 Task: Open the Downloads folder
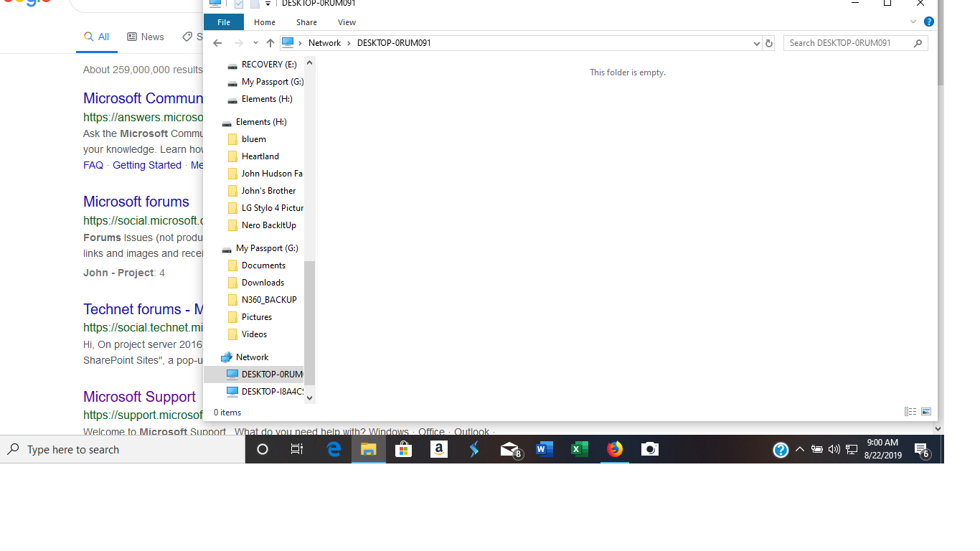[x=255, y=283]
